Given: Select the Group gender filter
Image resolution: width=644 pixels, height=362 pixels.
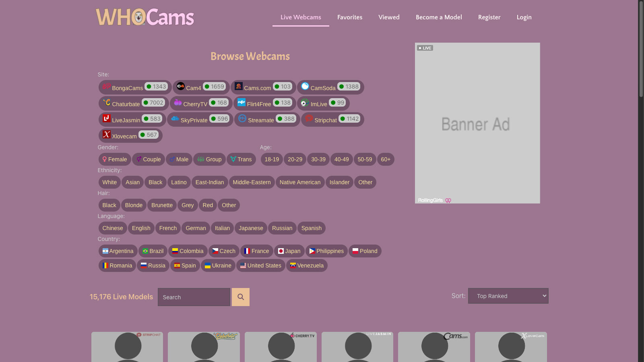Looking at the screenshot, I should click(209, 159).
